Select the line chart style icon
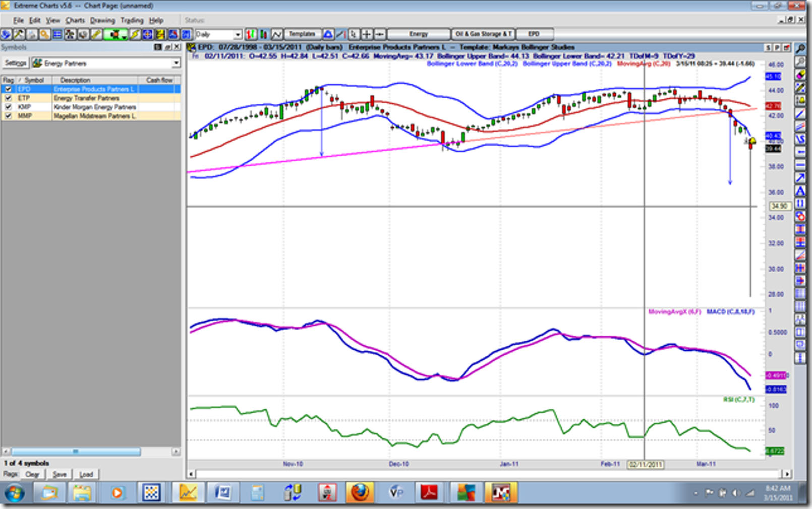Image resolution: width=812 pixels, height=509 pixels. pyautogui.click(x=277, y=34)
